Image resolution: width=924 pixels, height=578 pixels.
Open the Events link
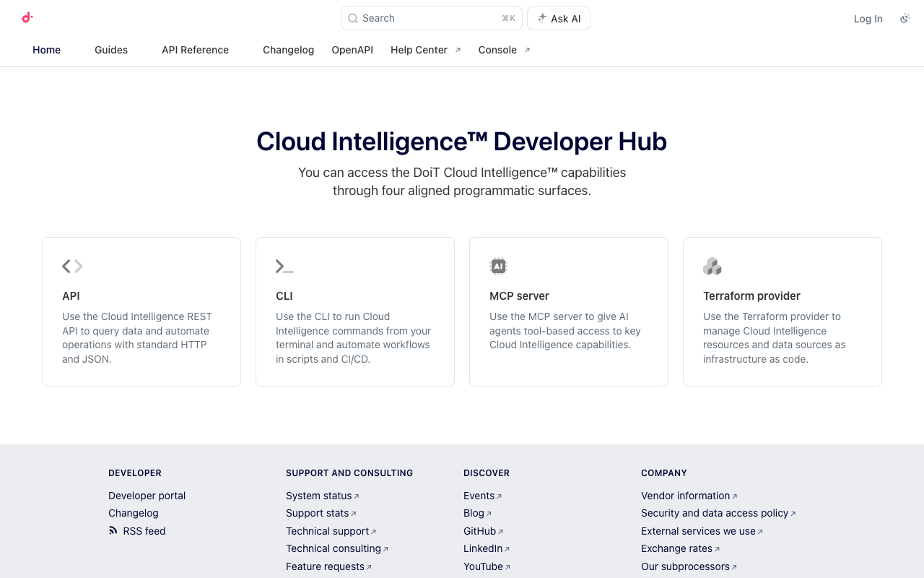pyautogui.click(x=479, y=496)
